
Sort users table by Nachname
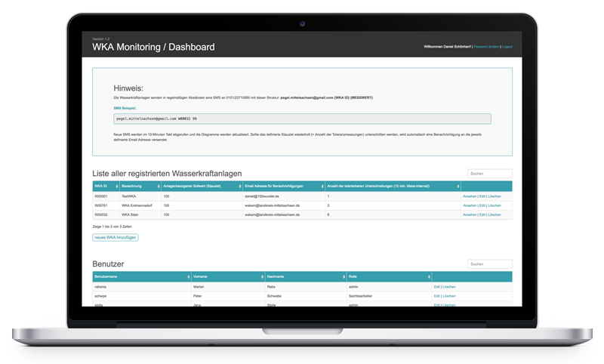305,277
